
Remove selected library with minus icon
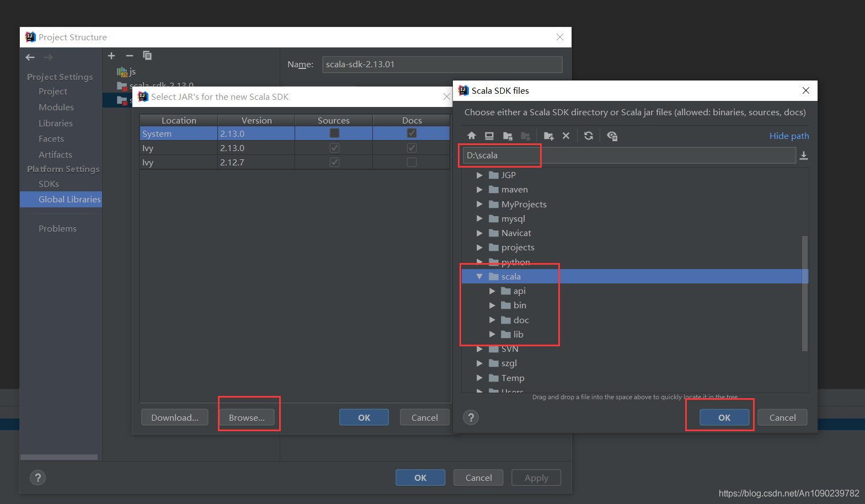coord(130,56)
